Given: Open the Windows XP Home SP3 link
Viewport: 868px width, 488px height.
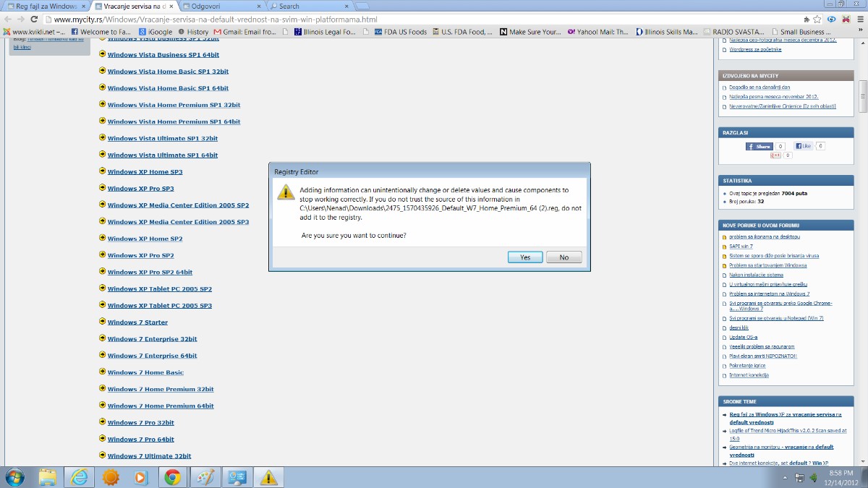Looking at the screenshot, I should point(145,172).
